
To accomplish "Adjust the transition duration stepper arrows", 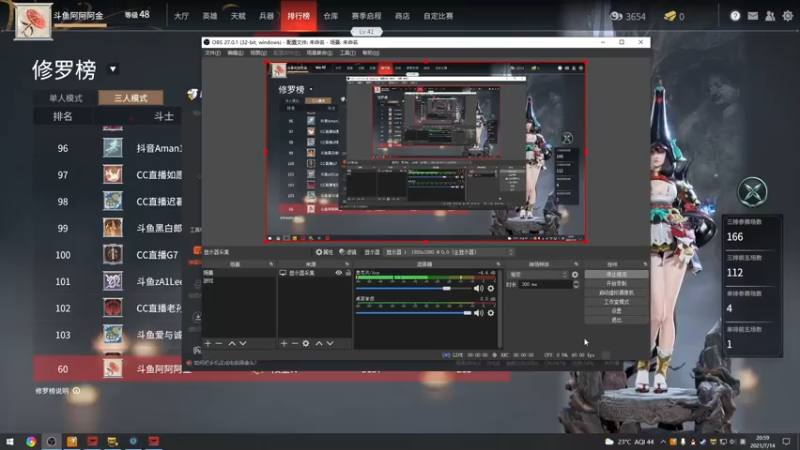I will click(576, 284).
